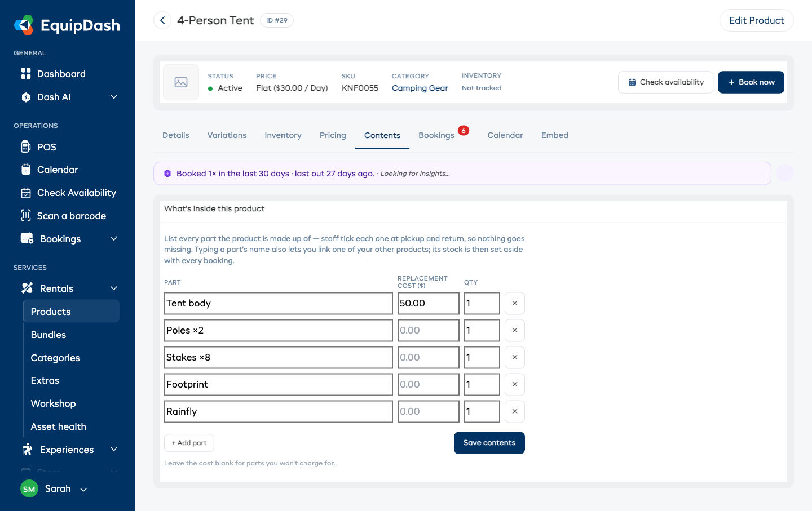Click the Add part button
The height and width of the screenshot is (511, 812).
click(x=189, y=443)
